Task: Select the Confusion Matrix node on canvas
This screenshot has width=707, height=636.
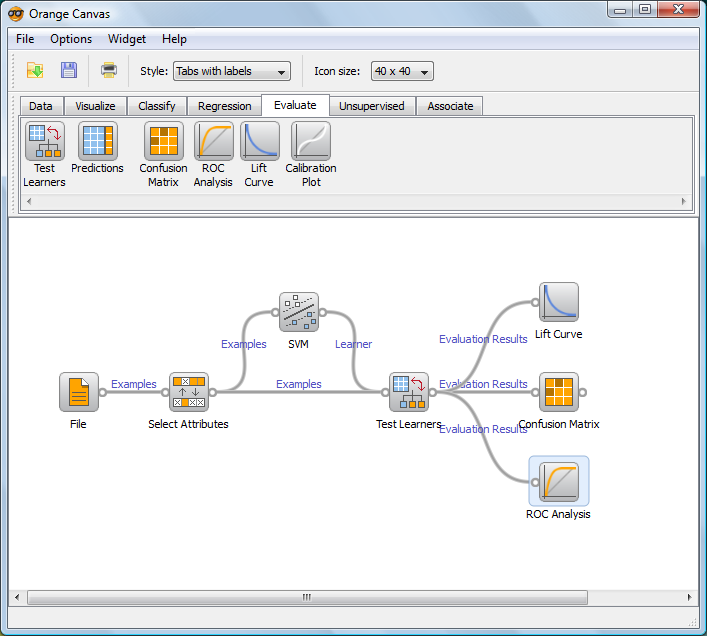Action: (x=559, y=392)
